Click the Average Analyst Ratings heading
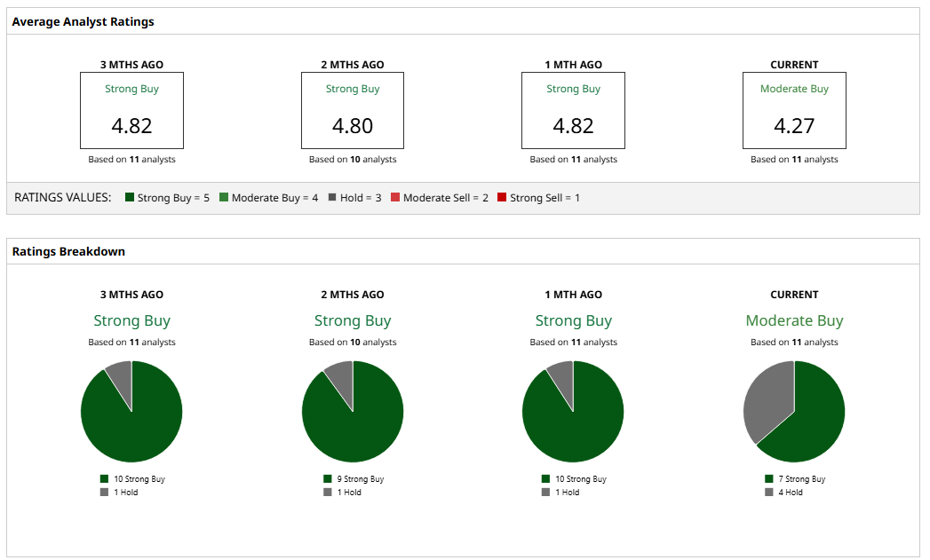This screenshot has width=930, height=560. (83, 22)
